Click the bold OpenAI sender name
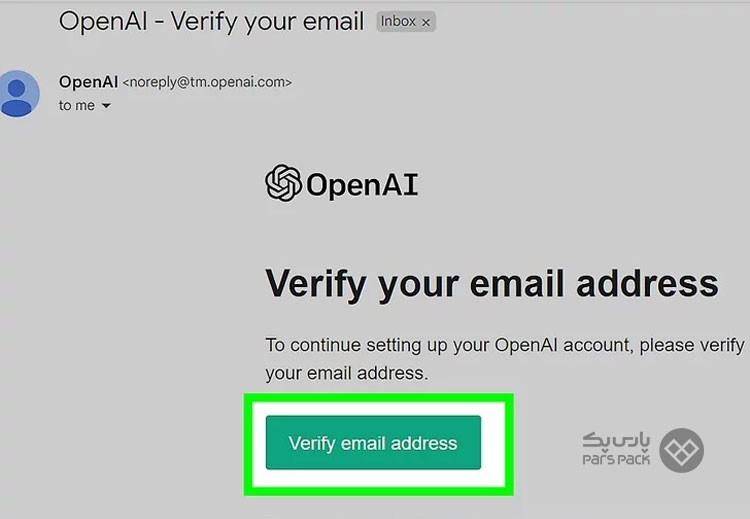750x519 pixels. (x=88, y=82)
